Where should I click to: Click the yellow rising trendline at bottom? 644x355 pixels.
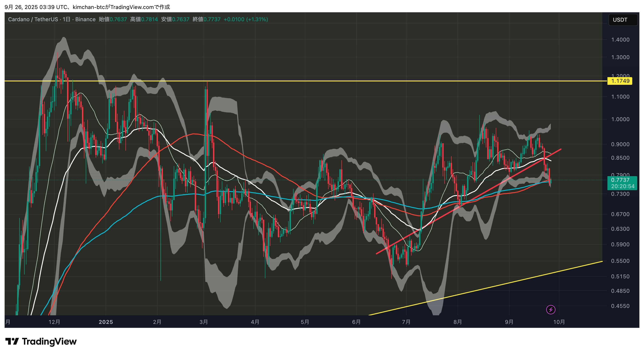(x=500, y=285)
